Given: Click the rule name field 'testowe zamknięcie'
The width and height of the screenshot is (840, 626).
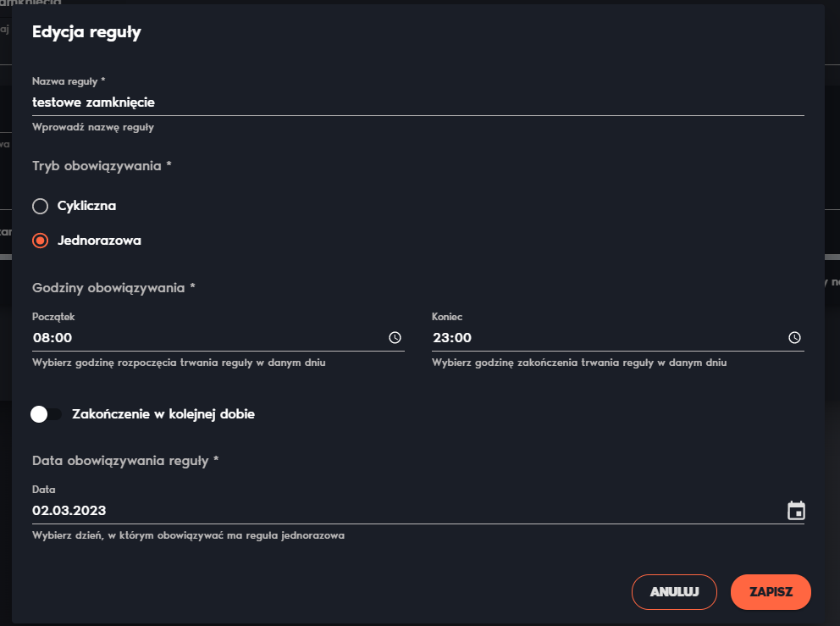Looking at the screenshot, I should pyautogui.click(x=417, y=102).
